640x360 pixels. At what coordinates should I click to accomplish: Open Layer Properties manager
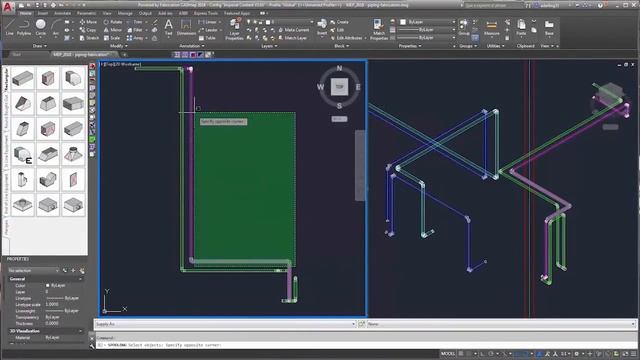234,29
